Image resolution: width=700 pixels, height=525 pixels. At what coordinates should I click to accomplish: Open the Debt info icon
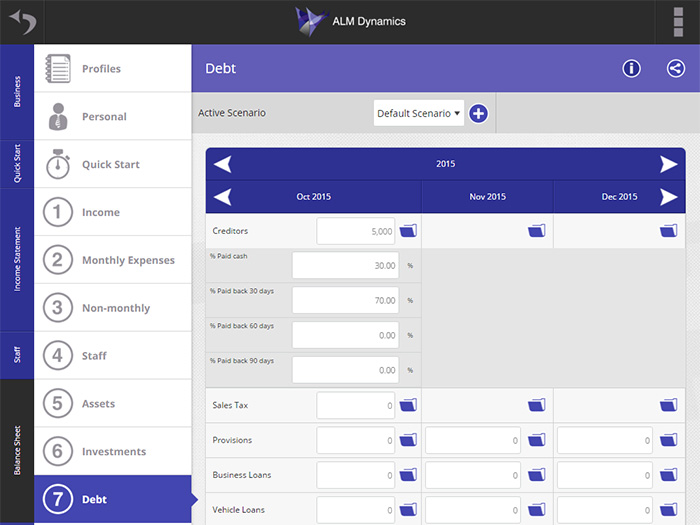pos(631,68)
